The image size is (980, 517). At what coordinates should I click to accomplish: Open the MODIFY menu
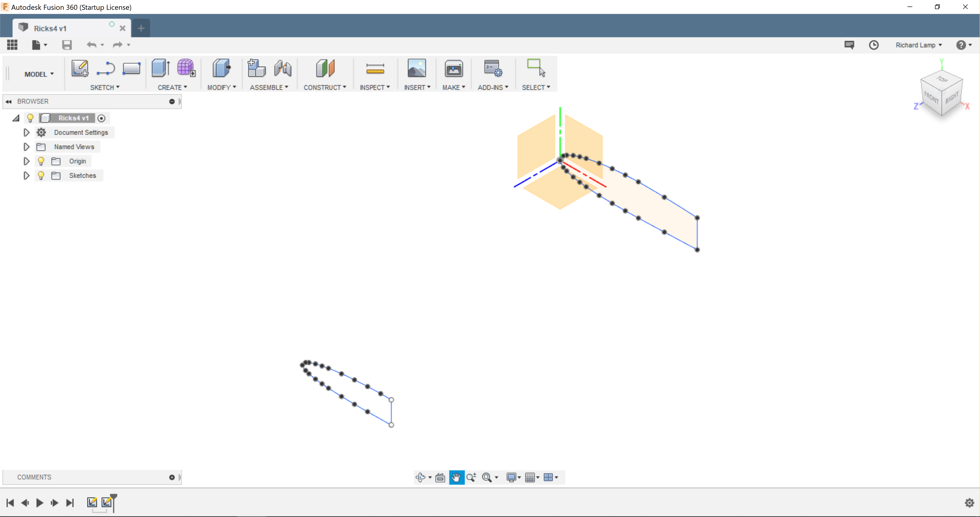[222, 88]
